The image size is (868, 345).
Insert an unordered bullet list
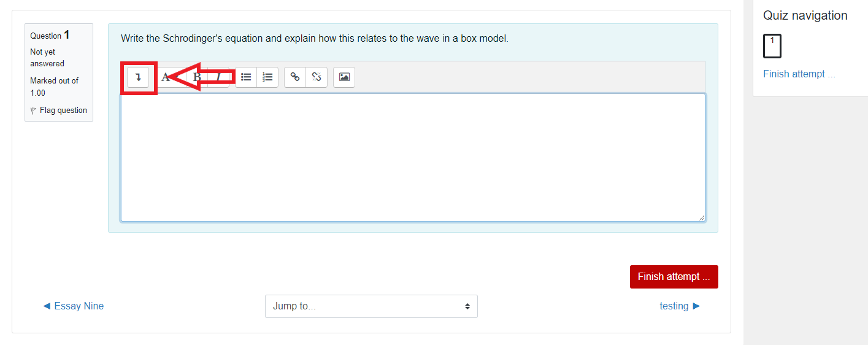coord(246,77)
